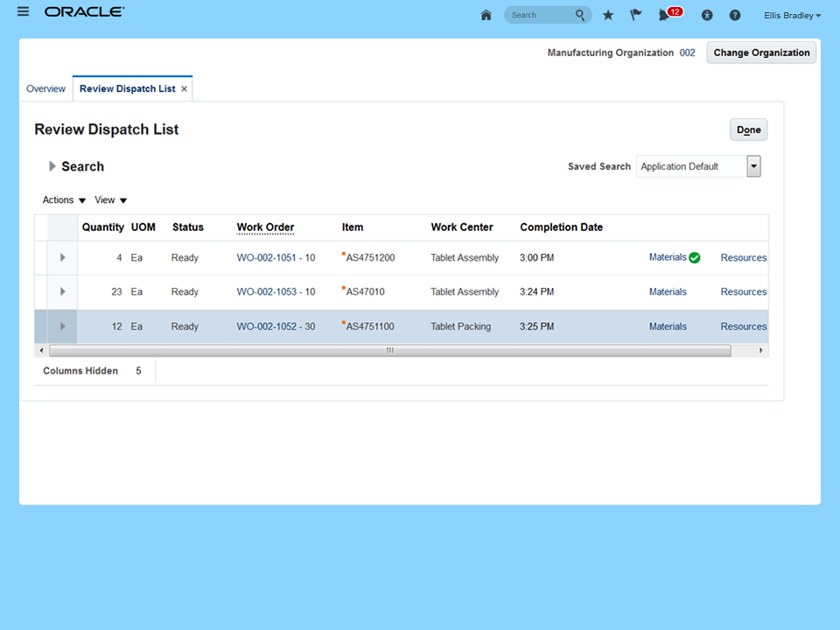The width and height of the screenshot is (840, 630).
Task: Click organization number 002
Action: (x=688, y=52)
